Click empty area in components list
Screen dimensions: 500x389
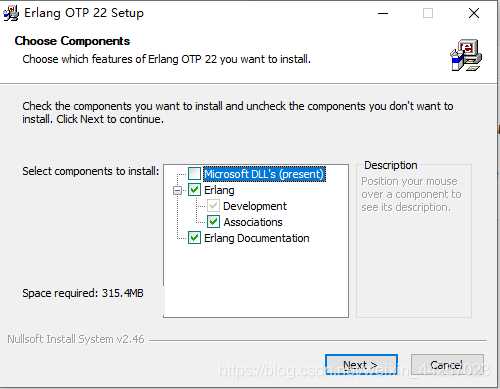pos(256,281)
